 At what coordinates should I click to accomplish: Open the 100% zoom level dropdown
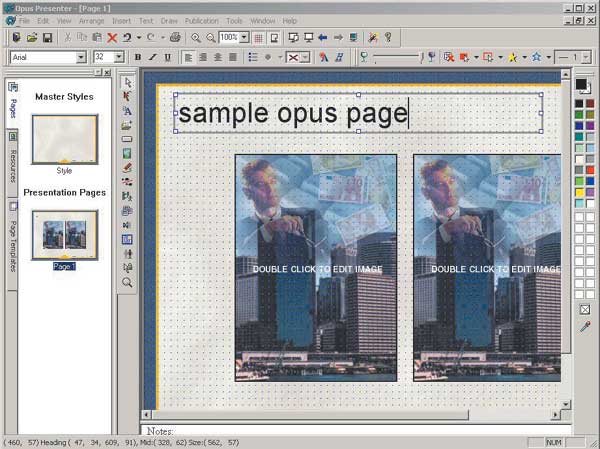244,38
